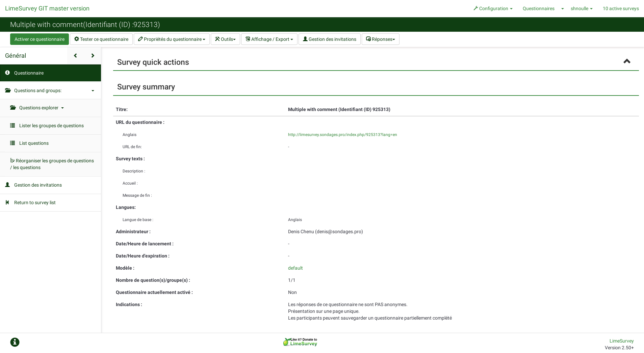Open the shnoulle user menu
This screenshot has width=644, height=353.
(x=581, y=8)
